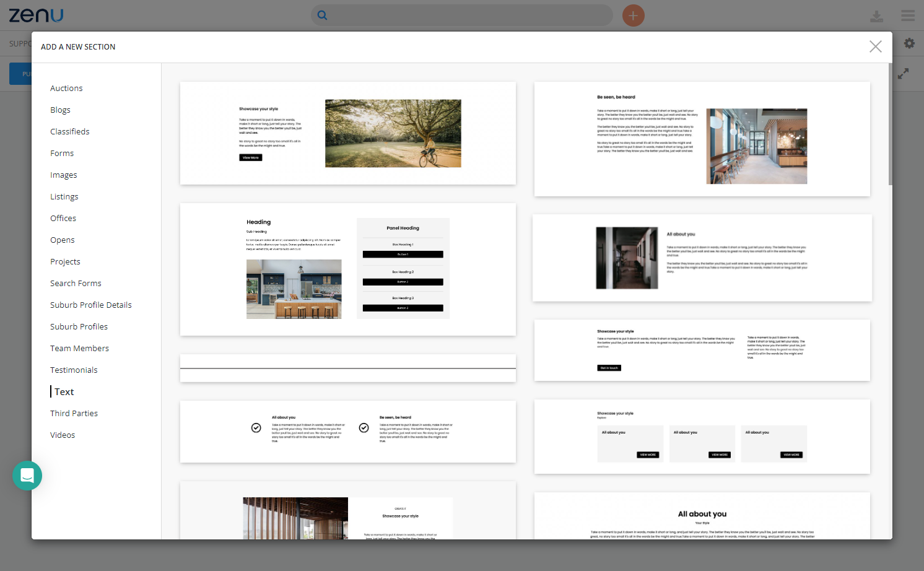Screen dimensions: 924x571
Task: Choose the Team Members category
Action: coord(79,349)
